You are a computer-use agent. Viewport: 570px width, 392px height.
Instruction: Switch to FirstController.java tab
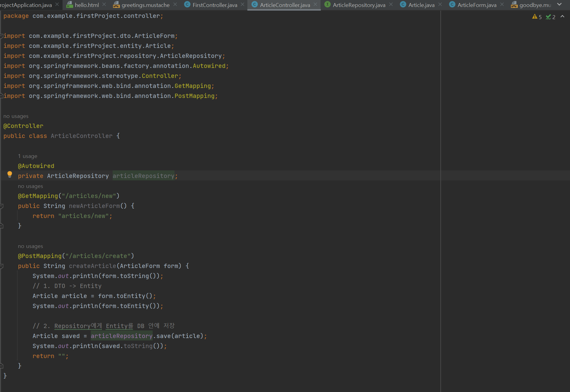pos(215,5)
